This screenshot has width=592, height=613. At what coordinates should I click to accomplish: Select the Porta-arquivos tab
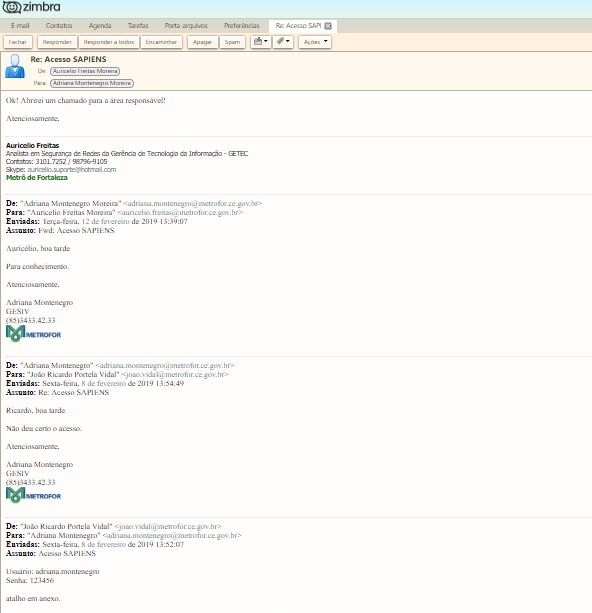186,26
